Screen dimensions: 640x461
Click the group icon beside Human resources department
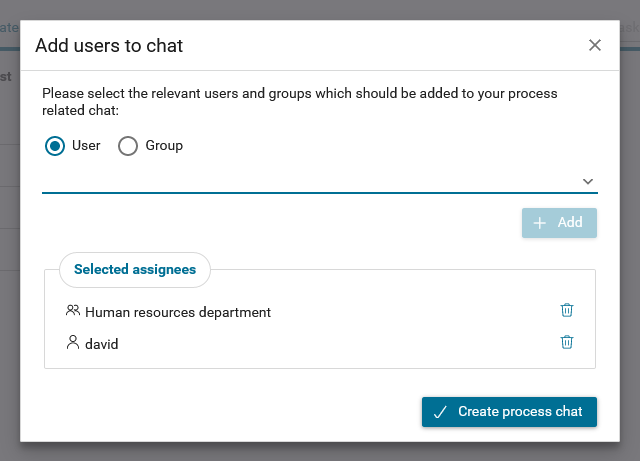point(73,311)
